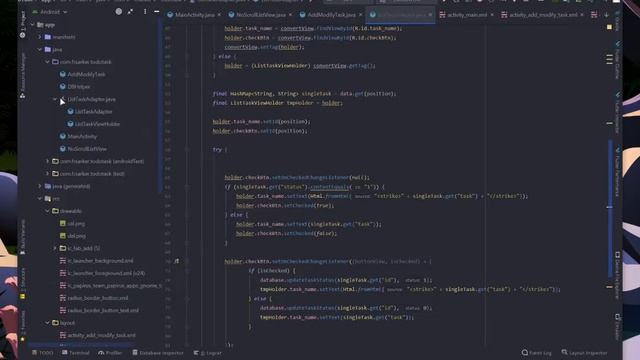Expand the androidTest package node
The height and width of the screenshot is (360, 640).
(47, 161)
